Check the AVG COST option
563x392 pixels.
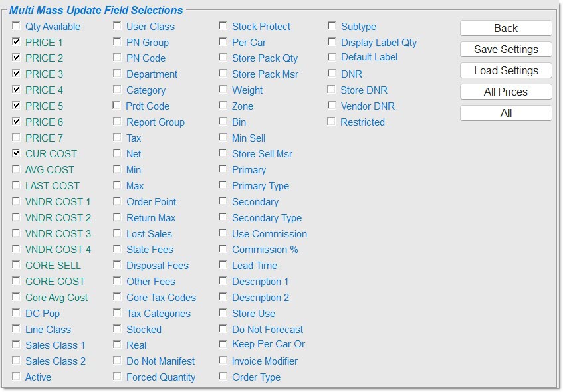click(16, 169)
